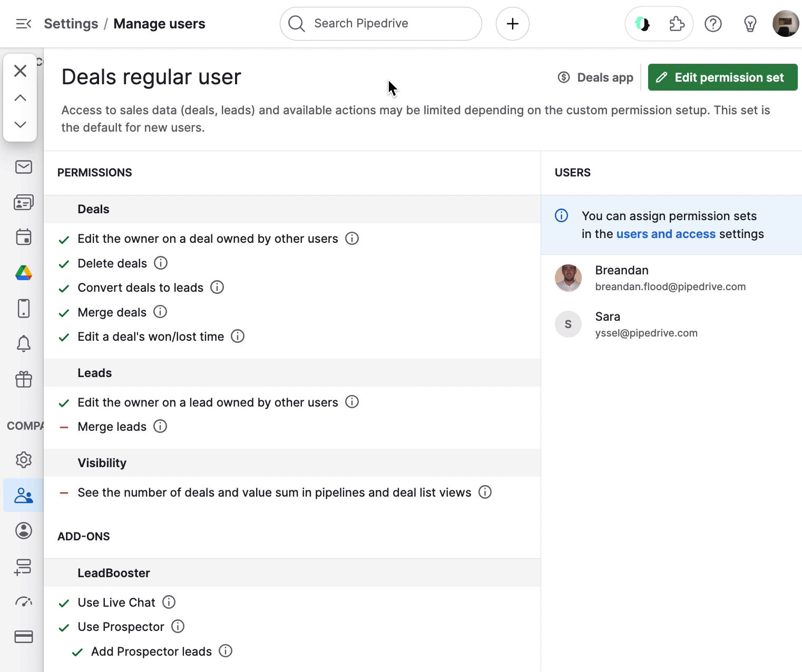Click the Edit permission set button

click(722, 77)
